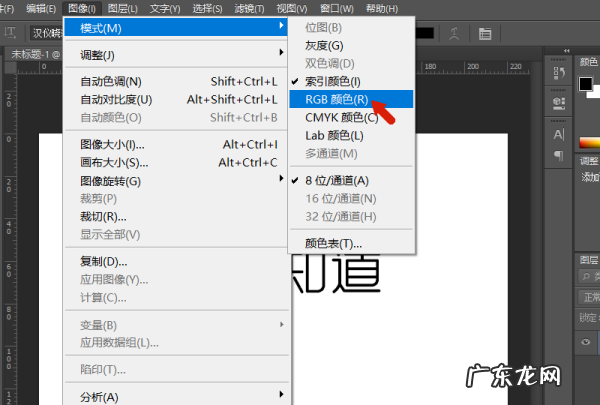Click 多通道(M) mode item

click(351, 154)
